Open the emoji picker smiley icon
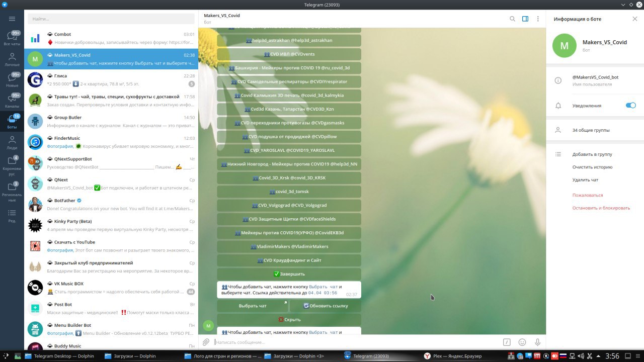 pos(522,342)
